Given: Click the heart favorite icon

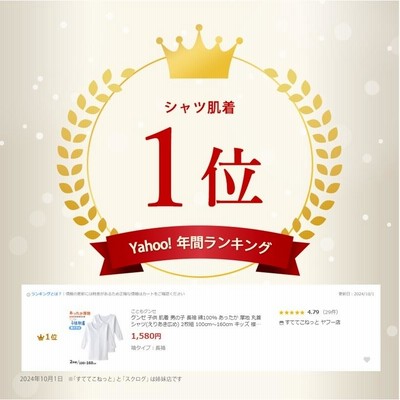Looking at the screenshot, I should (367, 360).
